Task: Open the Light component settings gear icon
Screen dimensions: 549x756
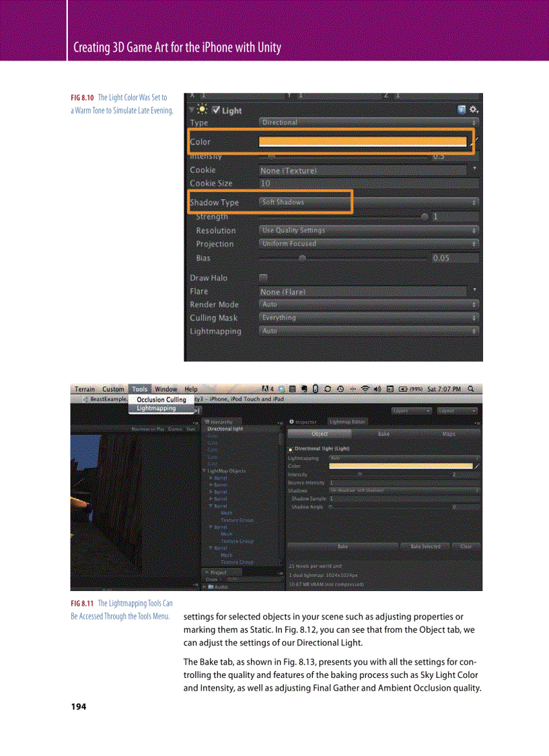Action: click(473, 109)
